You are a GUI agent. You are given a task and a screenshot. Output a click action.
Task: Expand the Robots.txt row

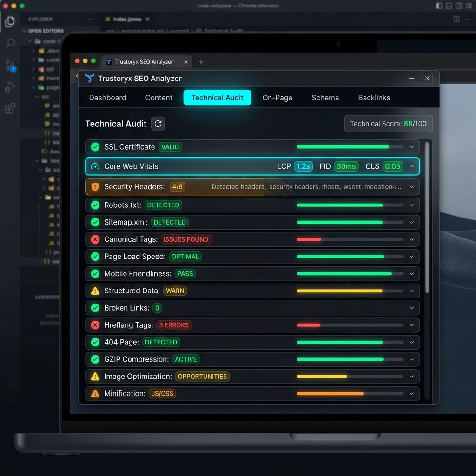[x=412, y=205]
